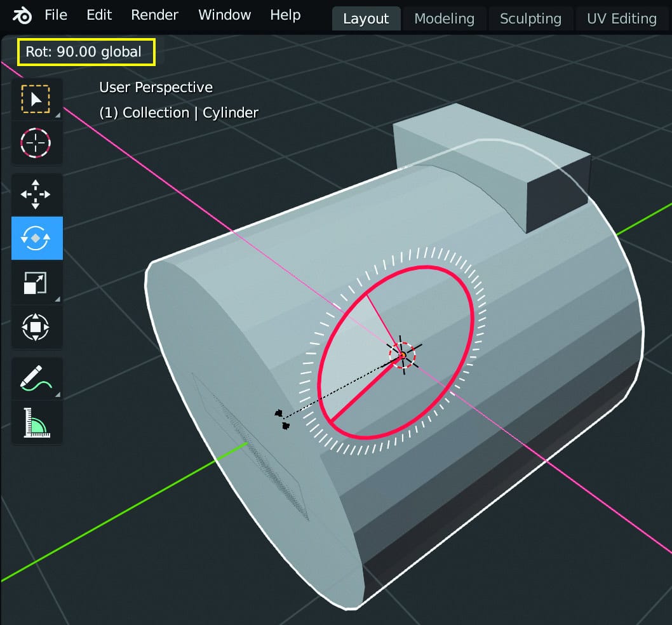Switch to the Modeling workspace tab
The height and width of the screenshot is (625, 672).
pyautogui.click(x=444, y=18)
